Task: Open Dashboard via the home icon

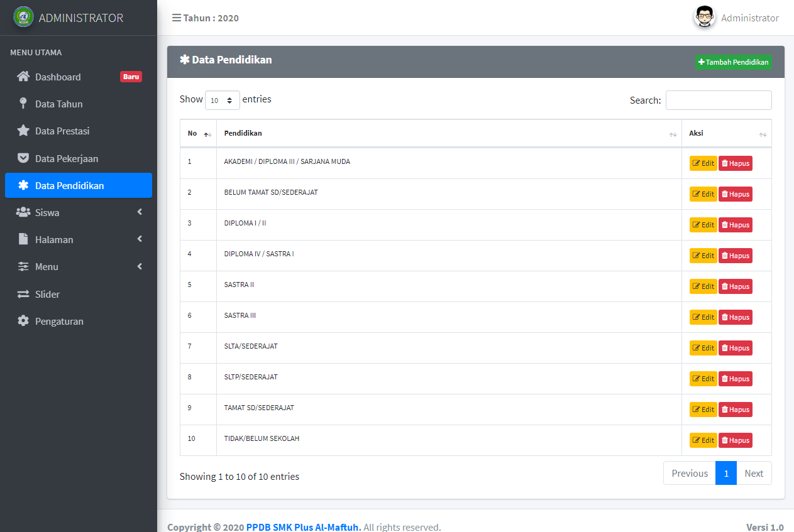Action: [x=22, y=77]
